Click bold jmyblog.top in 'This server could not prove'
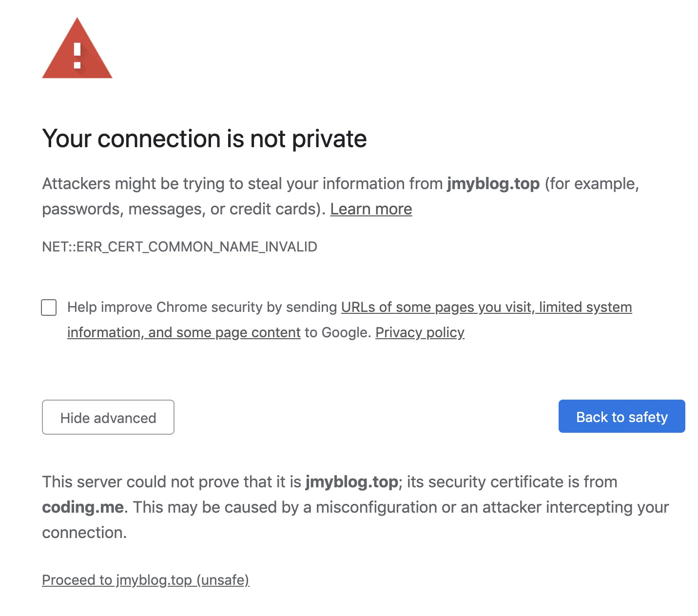The height and width of the screenshot is (616, 698). (x=352, y=482)
